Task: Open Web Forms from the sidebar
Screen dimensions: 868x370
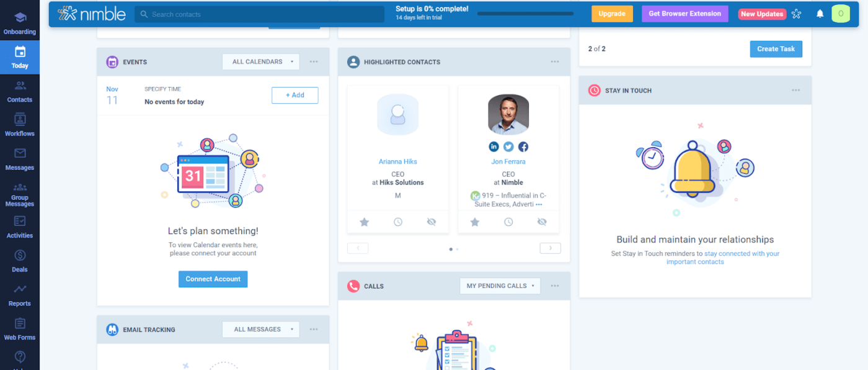Action: pyautogui.click(x=20, y=330)
